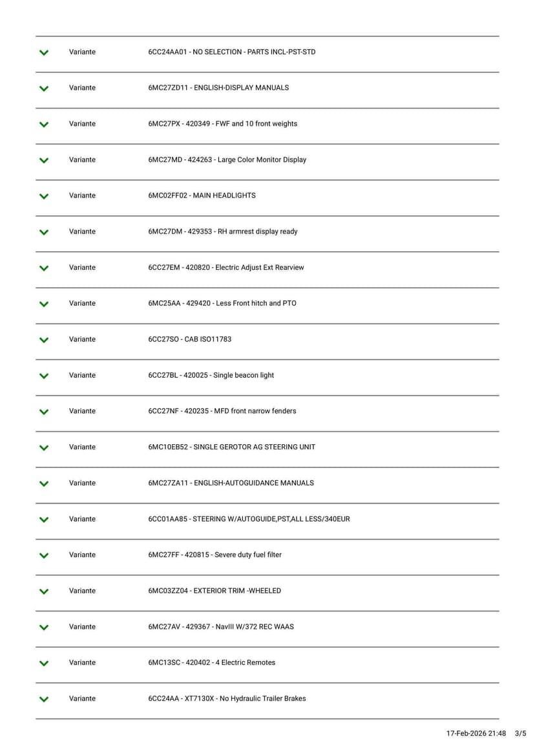This screenshot has width=535, height=756.
Task: Expand Less Front hitch and PTO chevron
Action: pyautogui.click(x=43, y=304)
